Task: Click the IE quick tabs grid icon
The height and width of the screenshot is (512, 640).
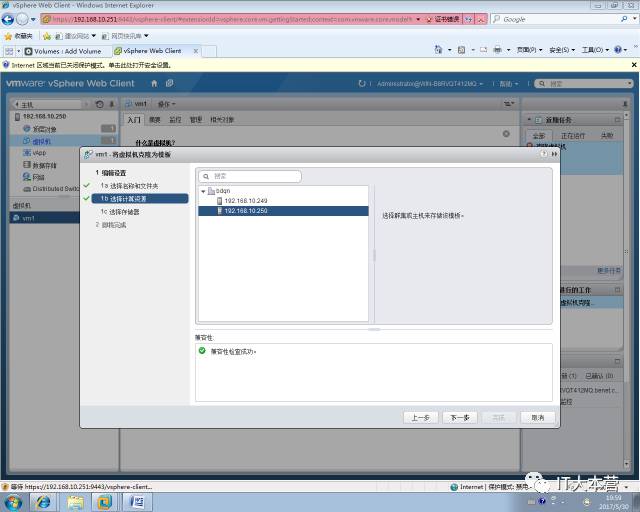Action: [9, 51]
